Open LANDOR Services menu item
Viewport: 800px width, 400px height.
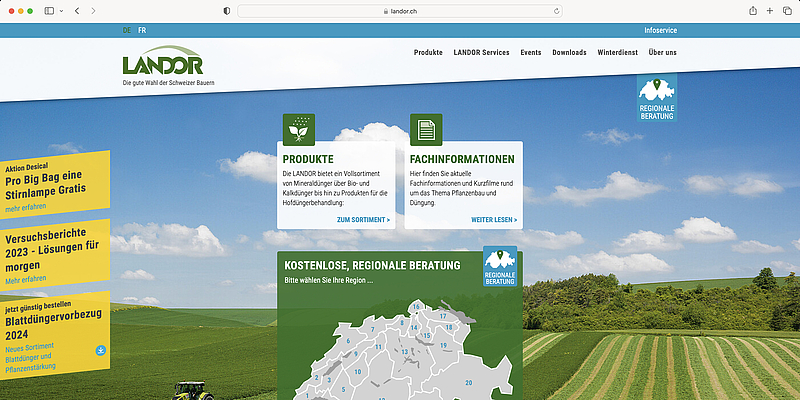click(481, 52)
